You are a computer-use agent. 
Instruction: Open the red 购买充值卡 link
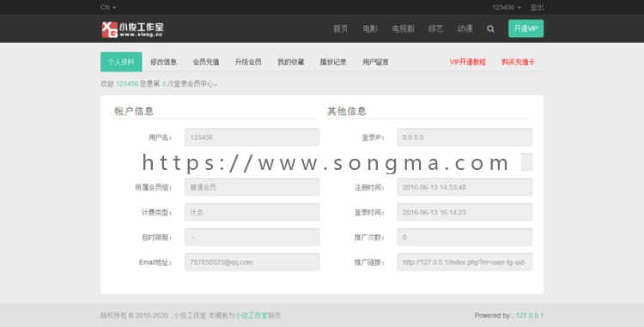pyautogui.click(x=518, y=62)
